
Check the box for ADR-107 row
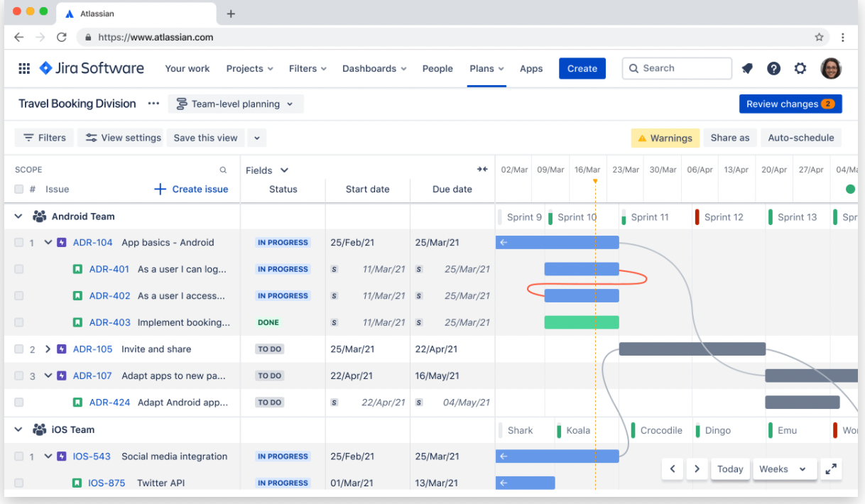19,376
